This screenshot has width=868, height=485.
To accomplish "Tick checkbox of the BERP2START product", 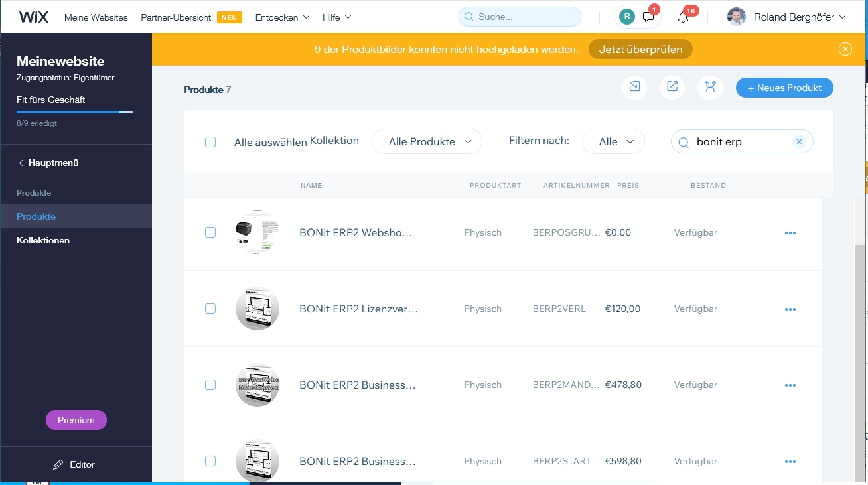I will point(210,461).
